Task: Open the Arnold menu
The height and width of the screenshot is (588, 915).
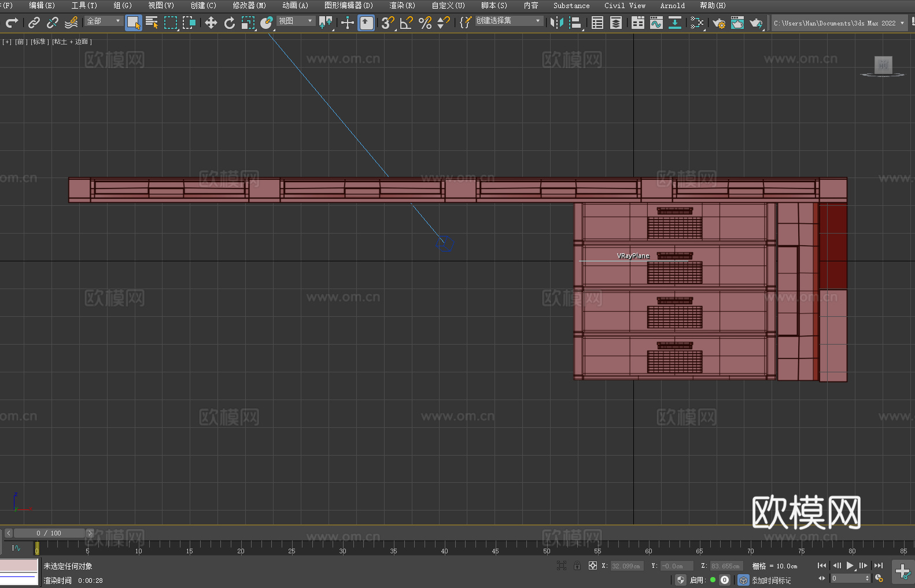Action: 672,5
